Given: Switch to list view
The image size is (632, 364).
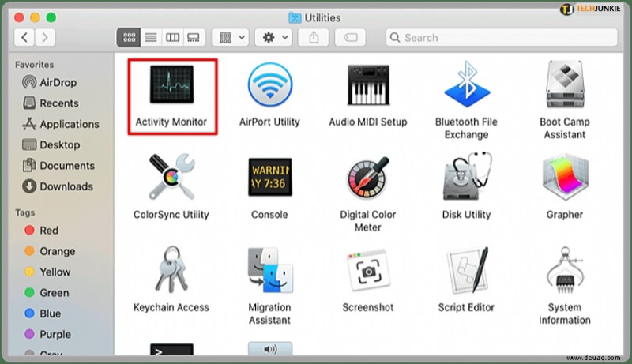Looking at the screenshot, I should 151,37.
